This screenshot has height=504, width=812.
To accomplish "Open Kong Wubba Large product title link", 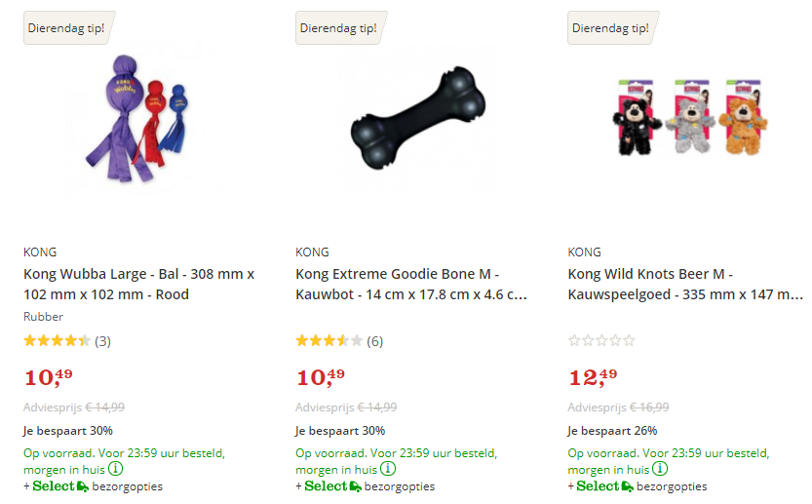I will pyautogui.click(x=138, y=284).
